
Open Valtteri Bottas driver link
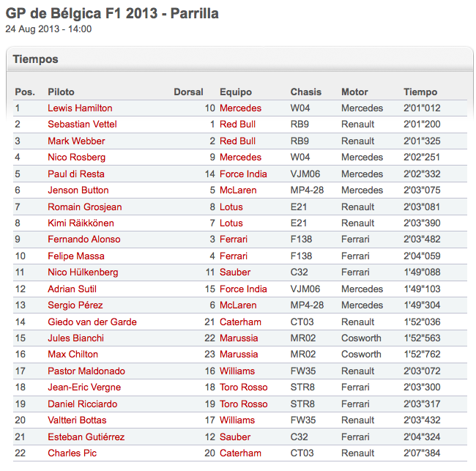pos(77,420)
